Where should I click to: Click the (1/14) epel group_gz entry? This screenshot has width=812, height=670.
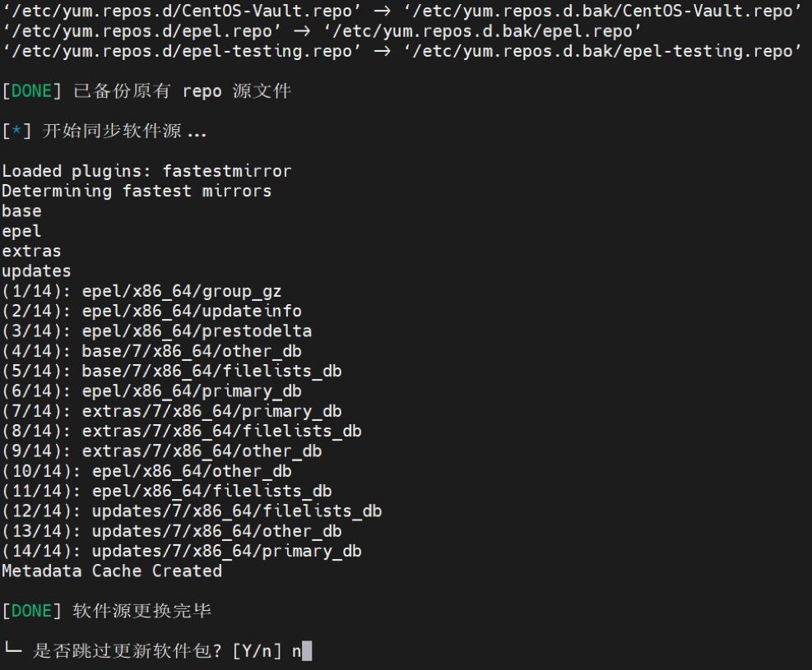[142, 291]
